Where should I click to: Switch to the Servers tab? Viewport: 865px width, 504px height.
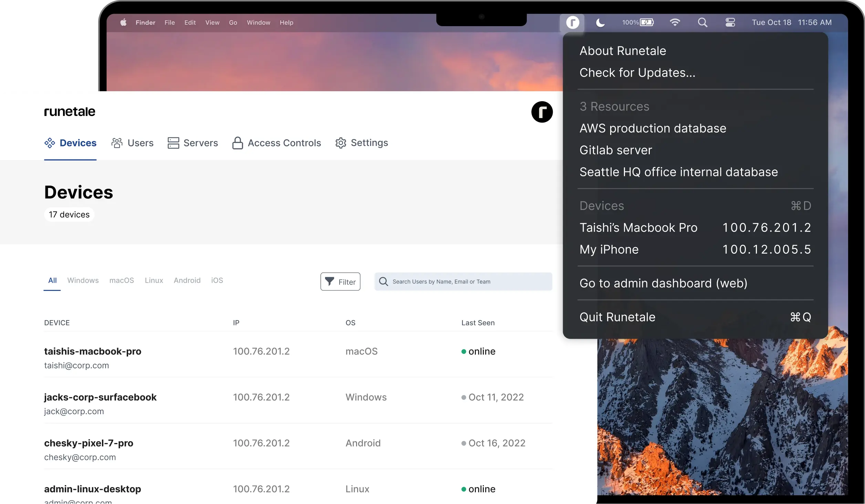193,143
